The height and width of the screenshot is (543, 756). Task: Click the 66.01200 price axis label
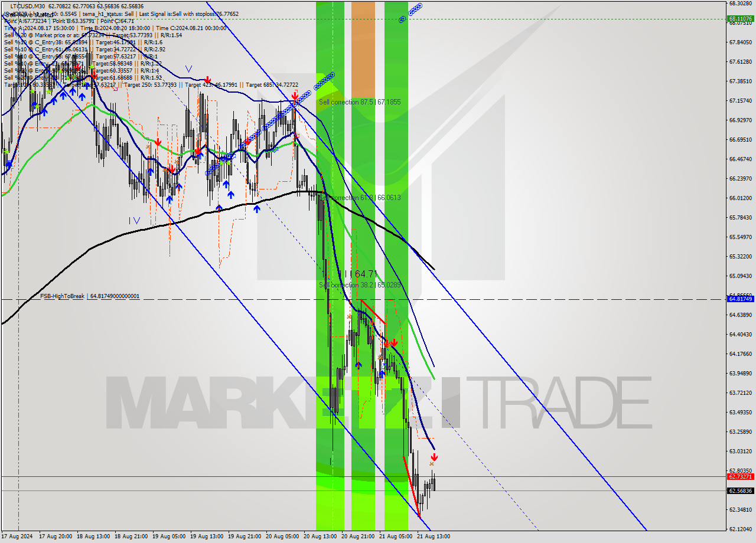click(740, 198)
